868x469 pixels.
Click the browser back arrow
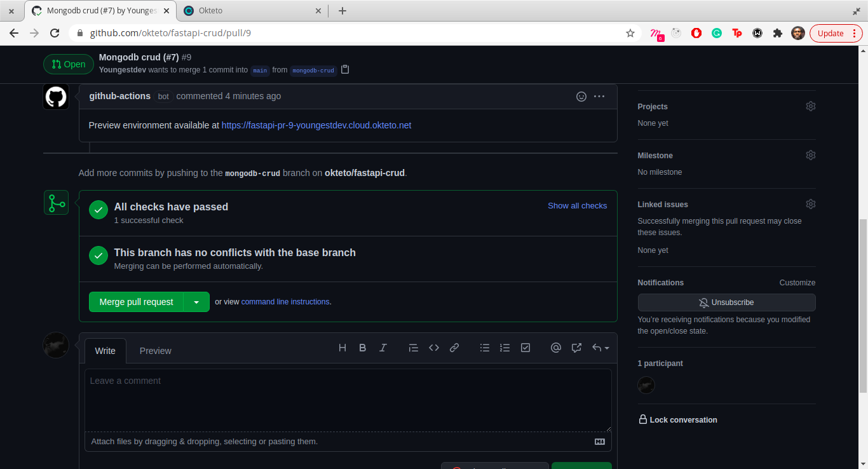pos(14,33)
